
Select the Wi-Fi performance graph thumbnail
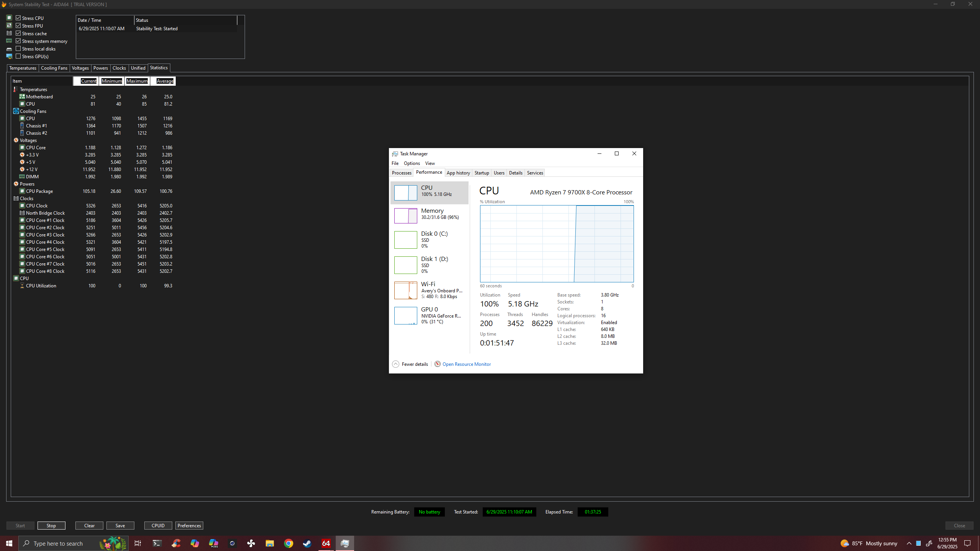click(x=406, y=290)
